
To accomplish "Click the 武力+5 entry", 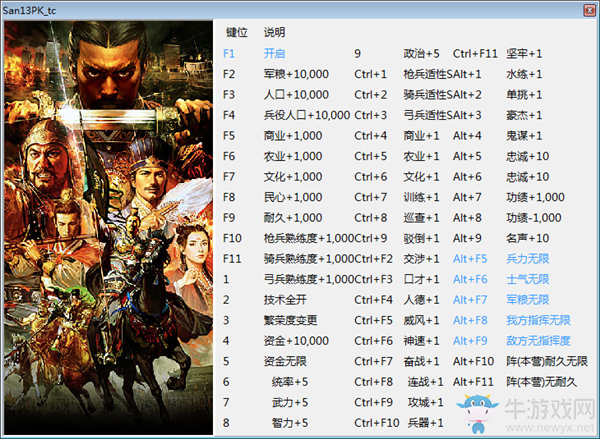I will [x=290, y=402].
